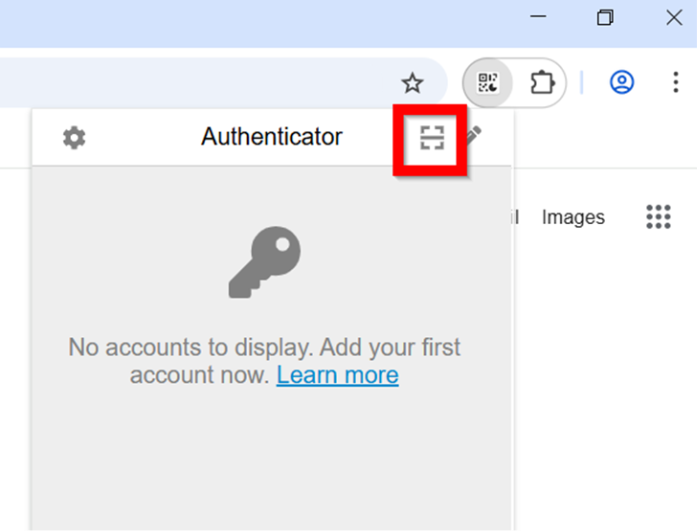Click the partially hidden Gmail link
The height and width of the screenshot is (531, 697).
(515, 217)
